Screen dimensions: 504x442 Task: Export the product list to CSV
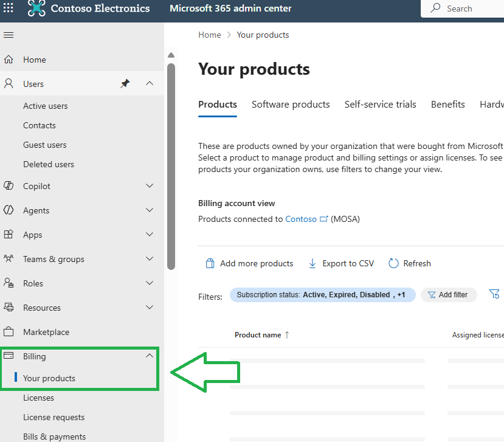click(341, 264)
